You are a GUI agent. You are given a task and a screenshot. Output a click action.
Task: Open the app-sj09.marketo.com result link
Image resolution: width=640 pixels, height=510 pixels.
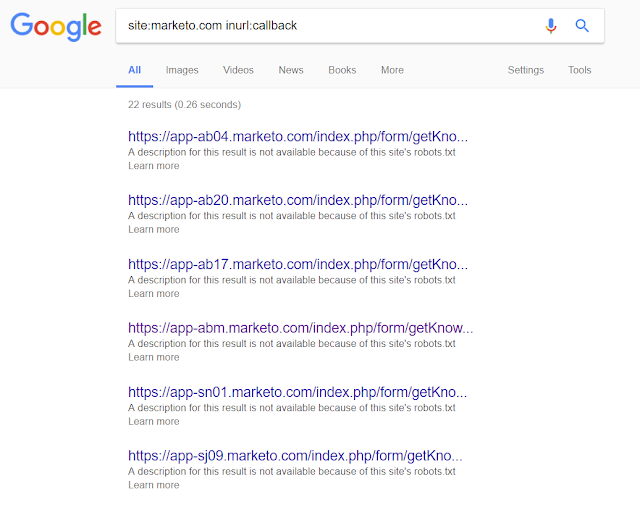(x=298, y=457)
